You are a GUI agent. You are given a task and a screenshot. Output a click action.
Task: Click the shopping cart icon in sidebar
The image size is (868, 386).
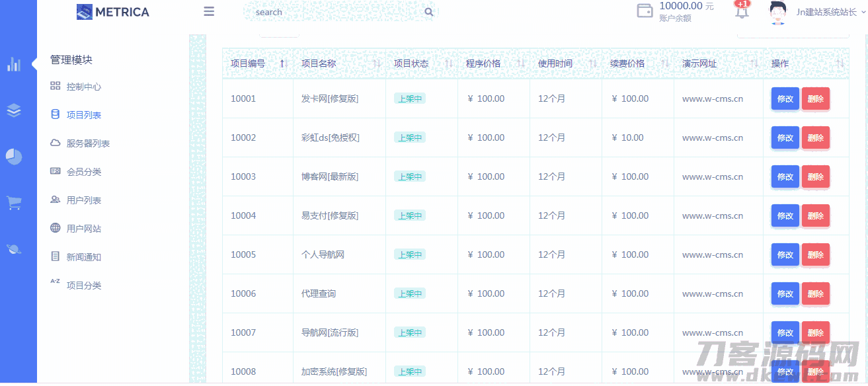[x=13, y=203]
